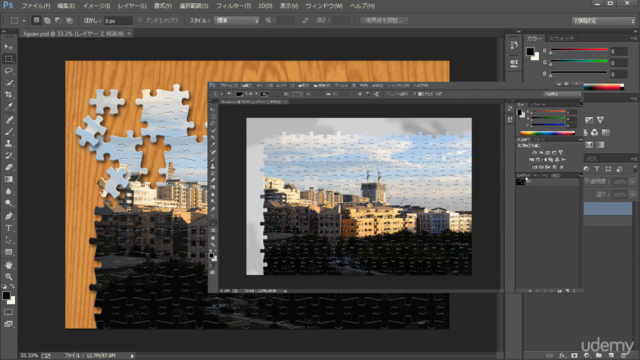Select the Rectangular Marquee tool
Screen dimensions: 640x360
[x=9, y=59]
